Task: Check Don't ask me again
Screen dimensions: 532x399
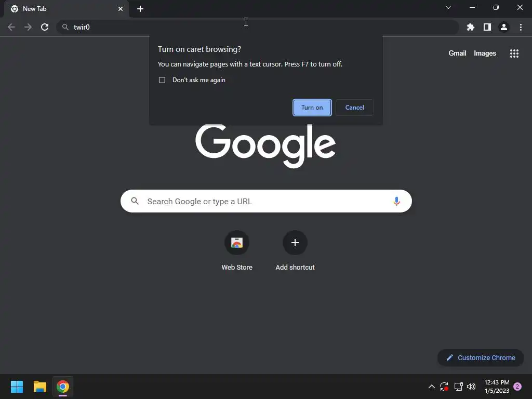Action: pos(162,80)
